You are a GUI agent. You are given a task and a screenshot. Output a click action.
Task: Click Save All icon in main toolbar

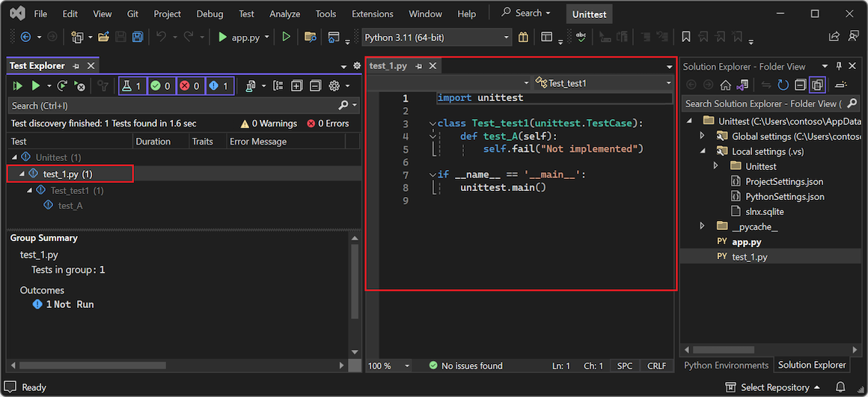click(138, 37)
